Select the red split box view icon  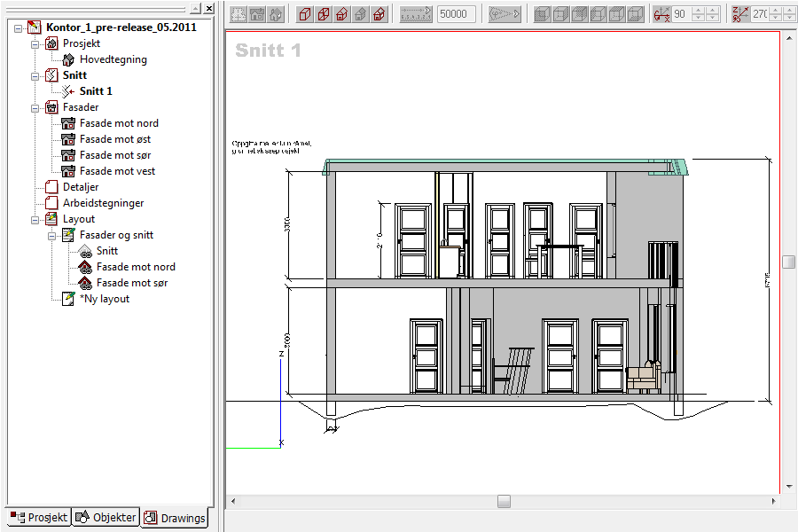coord(324,14)
